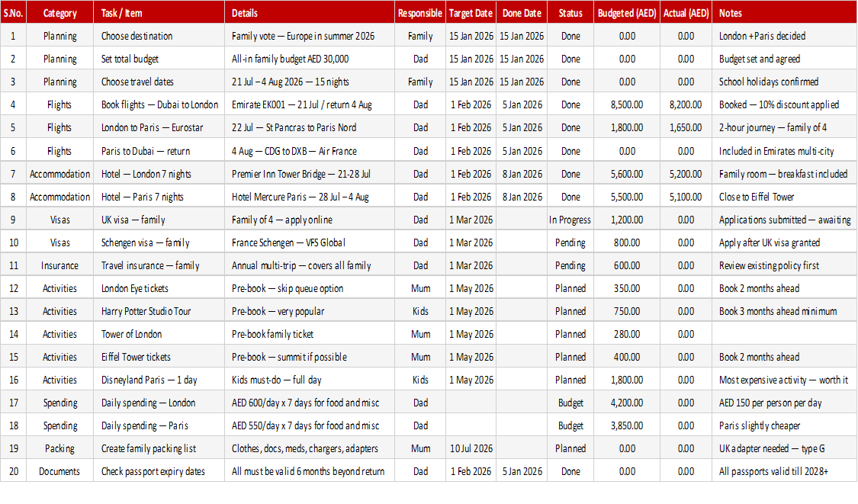The height and width of the screenshot is (504, 858).
Task: Select the 'Hotel Mercure Paris' details cell
Action: pos(309,197)
